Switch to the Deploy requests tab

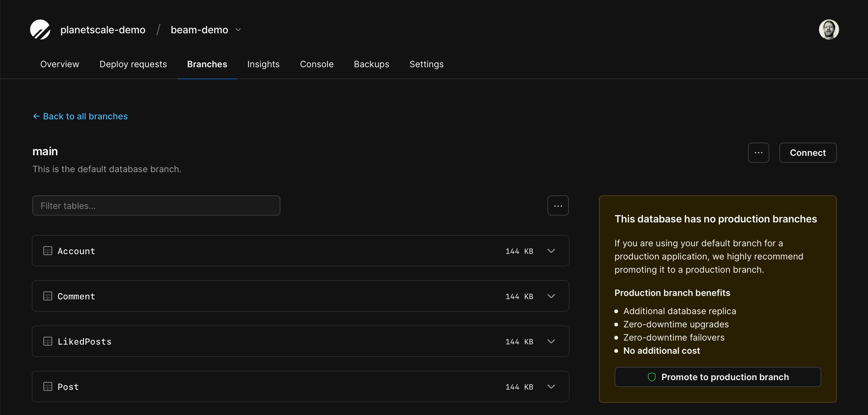pos(133,64)
